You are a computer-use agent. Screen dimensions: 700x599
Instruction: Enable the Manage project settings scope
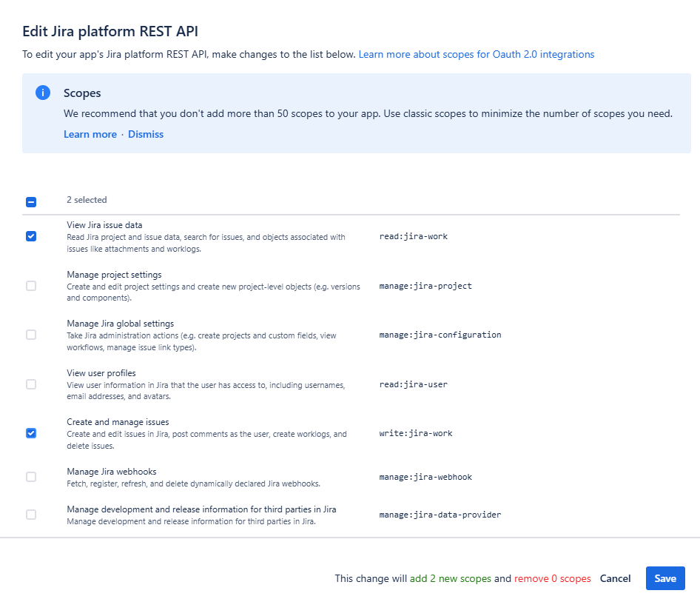coord(31,285)
